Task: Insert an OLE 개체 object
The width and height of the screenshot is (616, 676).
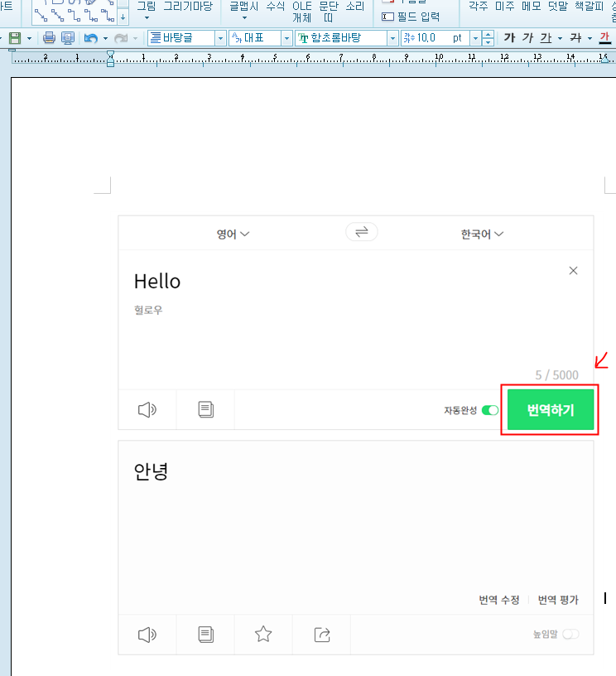Action: point(302,12)
